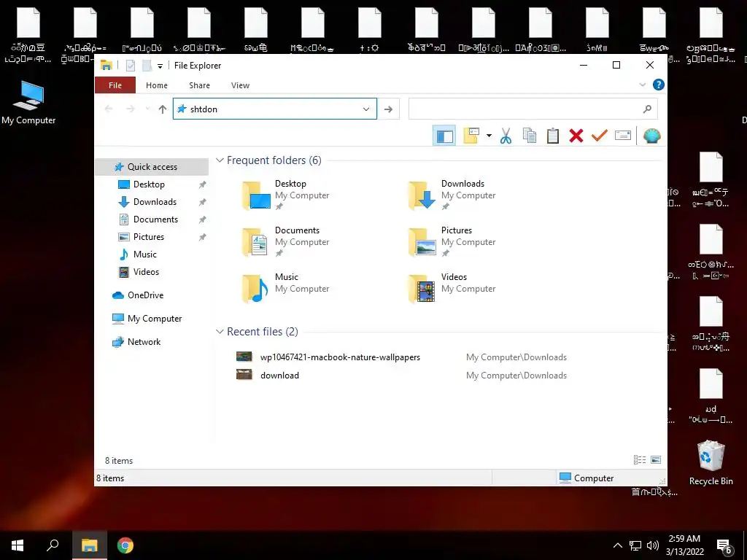Select the Desktop frequent folder icon
The image size is (747, 560).
tap(256, 195)
